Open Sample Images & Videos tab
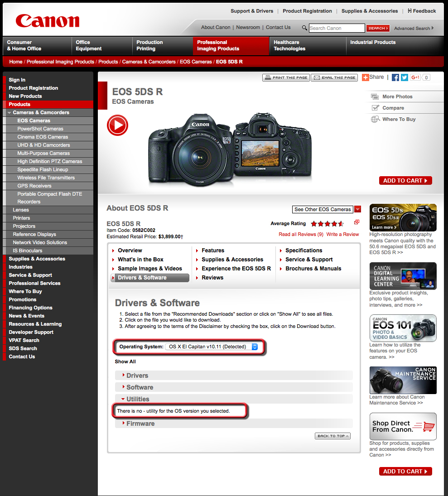This screenshot has height=496, width=448. pyautogui.click(x=150, y=269)
